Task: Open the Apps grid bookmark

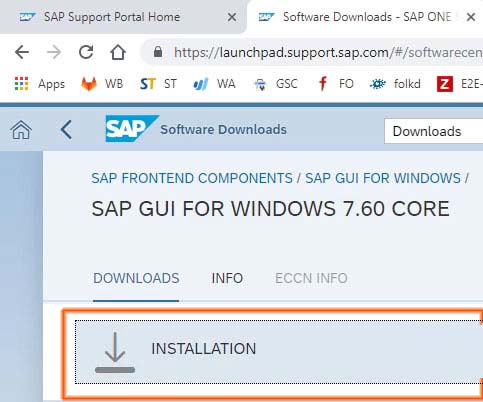Action: [x=40, y=84]
